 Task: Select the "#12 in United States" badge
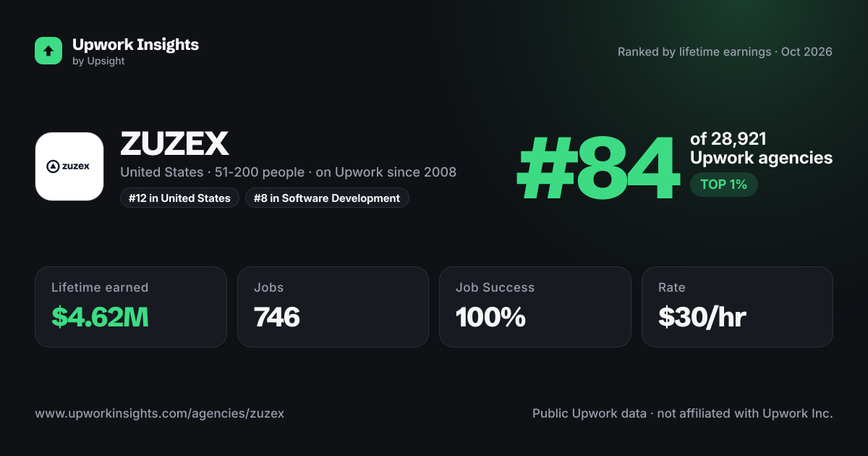pos(179,198)
